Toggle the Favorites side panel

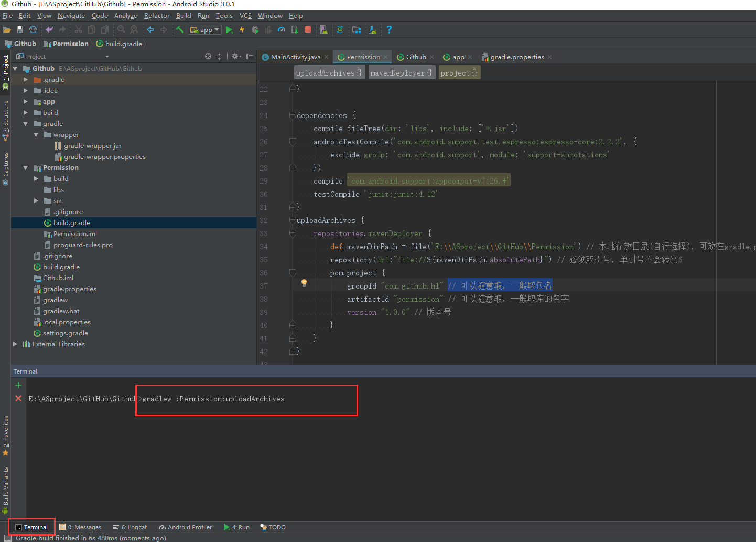(5, 435)
